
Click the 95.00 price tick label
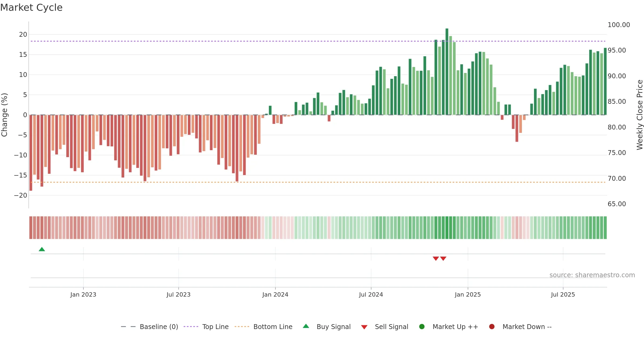[617, 50]
